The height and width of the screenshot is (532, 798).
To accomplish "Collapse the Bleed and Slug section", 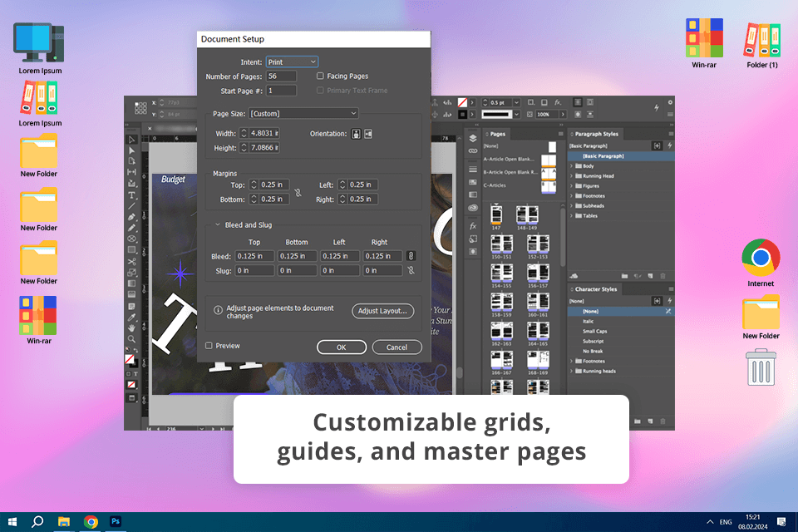I will [218, 224].
